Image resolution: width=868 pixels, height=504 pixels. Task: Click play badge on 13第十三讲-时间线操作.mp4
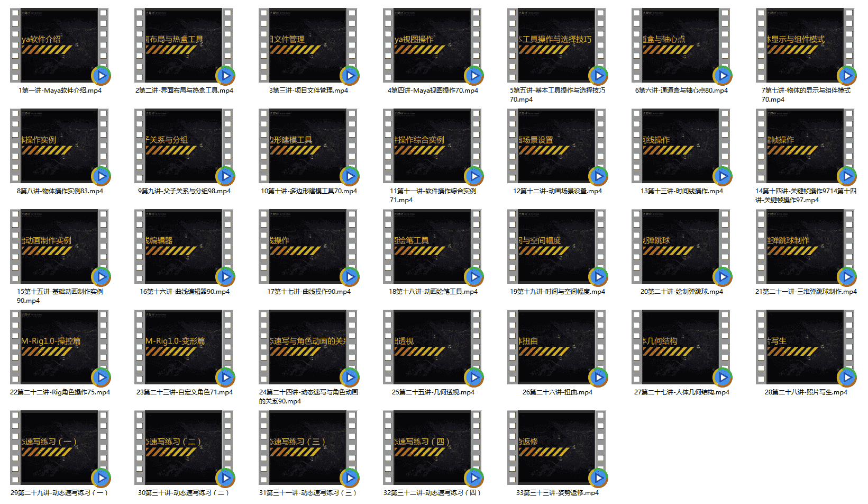tap(723, 176)
